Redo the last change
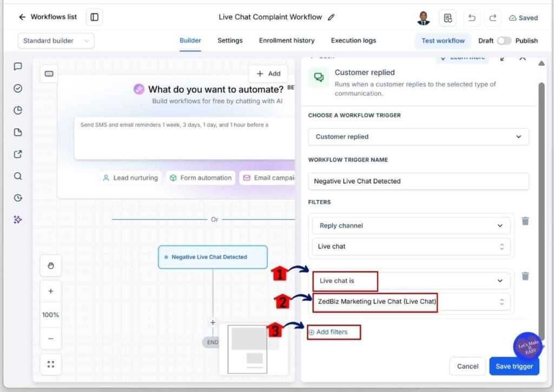Viewport: 554px width, 392px height. click(x=493, y=18)
